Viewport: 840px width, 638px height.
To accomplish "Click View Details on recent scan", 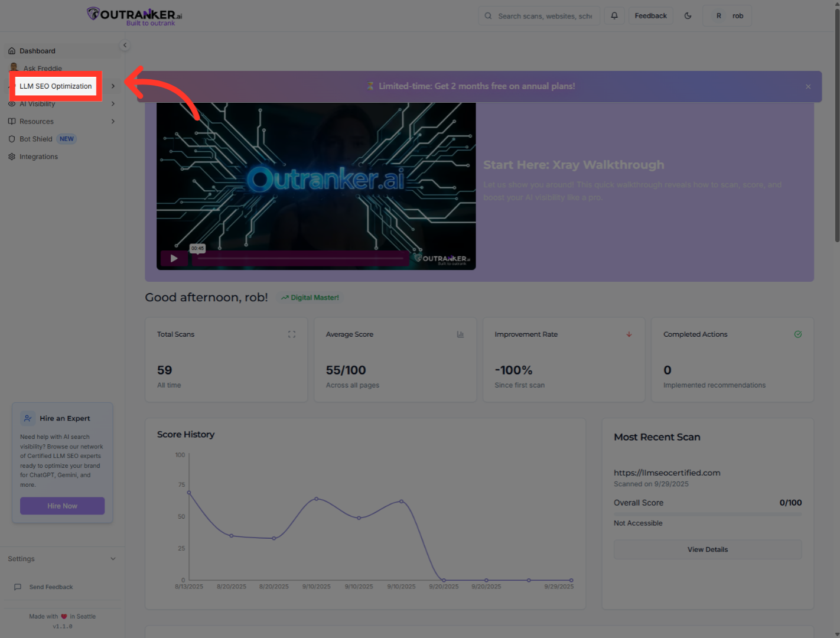I will tap(707, 549).
